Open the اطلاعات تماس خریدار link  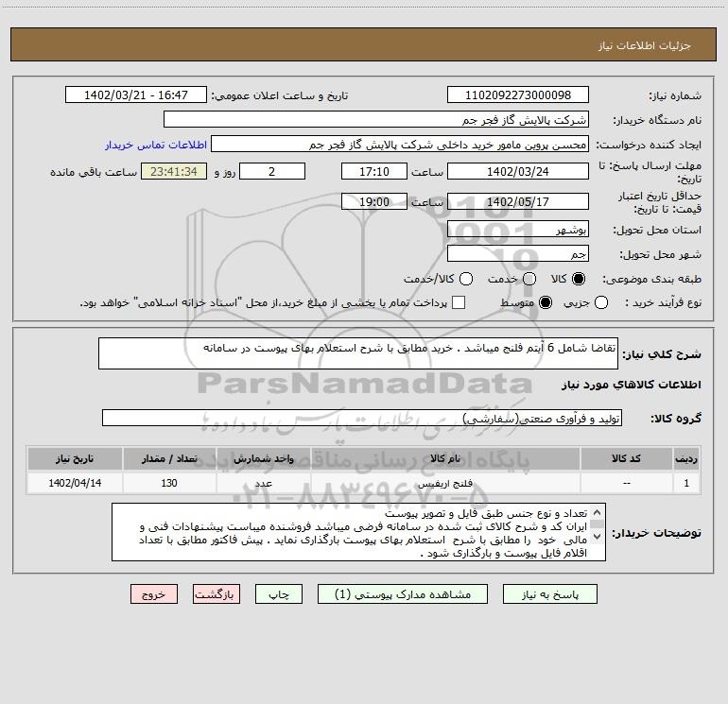tap(156, 145)
